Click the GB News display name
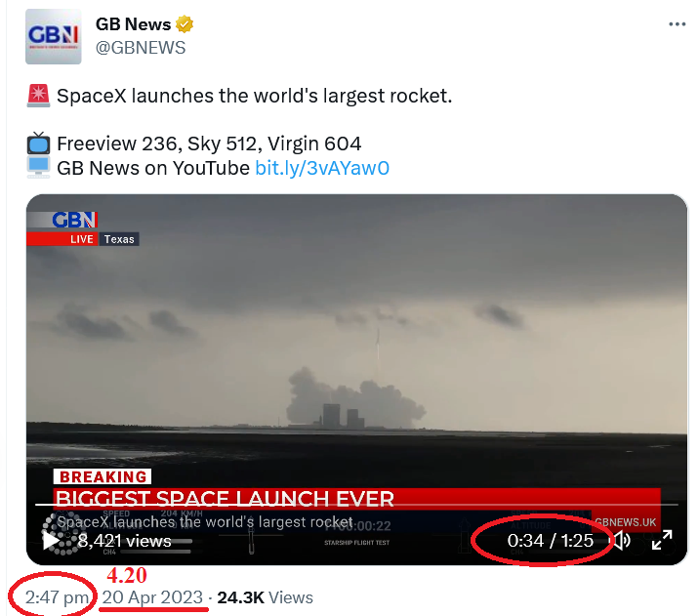 pos(132,24)
